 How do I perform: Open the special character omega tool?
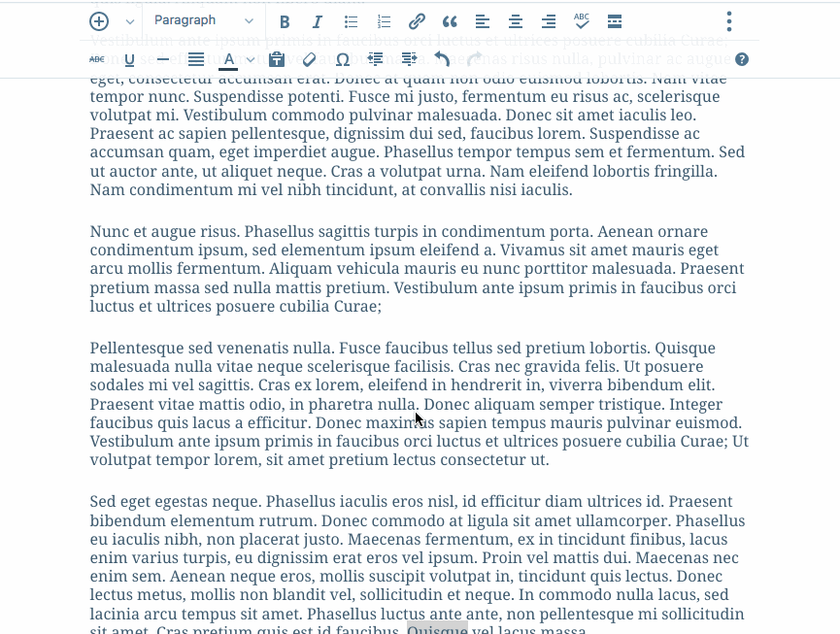[343, 59]
